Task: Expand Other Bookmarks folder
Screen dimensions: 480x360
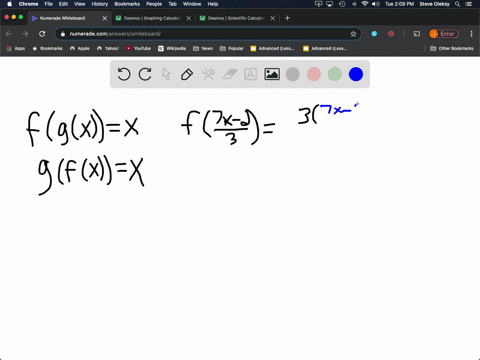Action: (x=452, y=48)
